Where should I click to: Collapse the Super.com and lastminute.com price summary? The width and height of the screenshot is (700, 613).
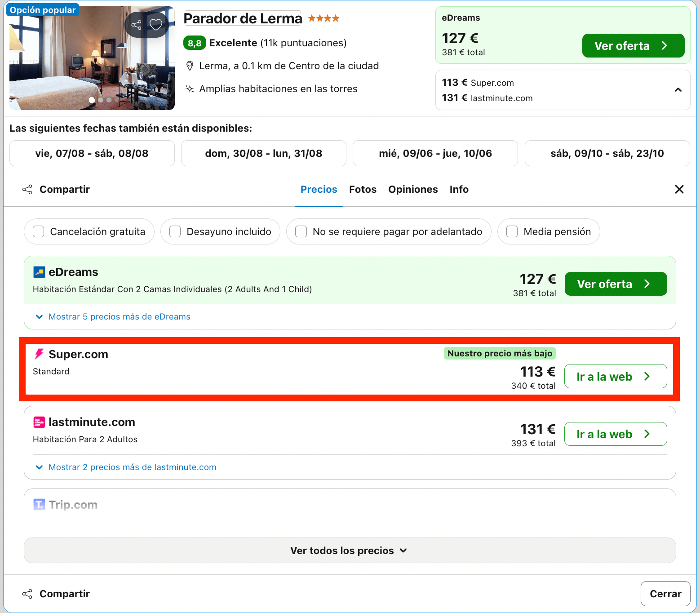tap(678, 90)
